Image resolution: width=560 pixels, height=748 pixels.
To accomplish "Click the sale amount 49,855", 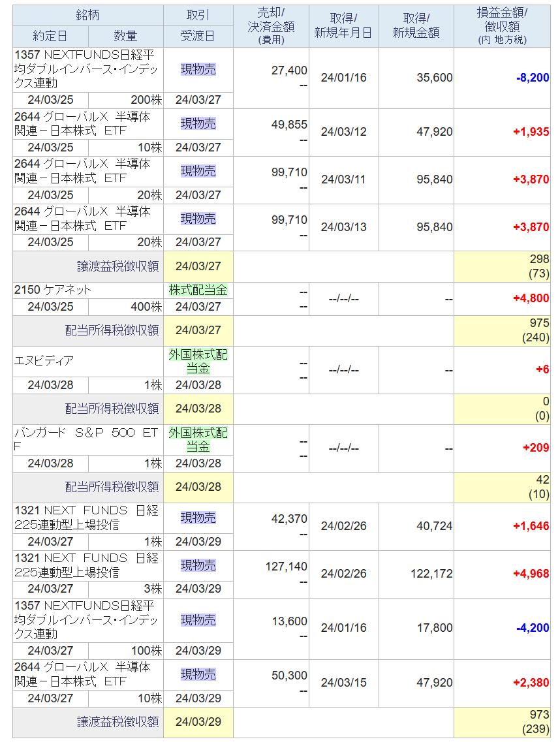I will click(289, 125).
